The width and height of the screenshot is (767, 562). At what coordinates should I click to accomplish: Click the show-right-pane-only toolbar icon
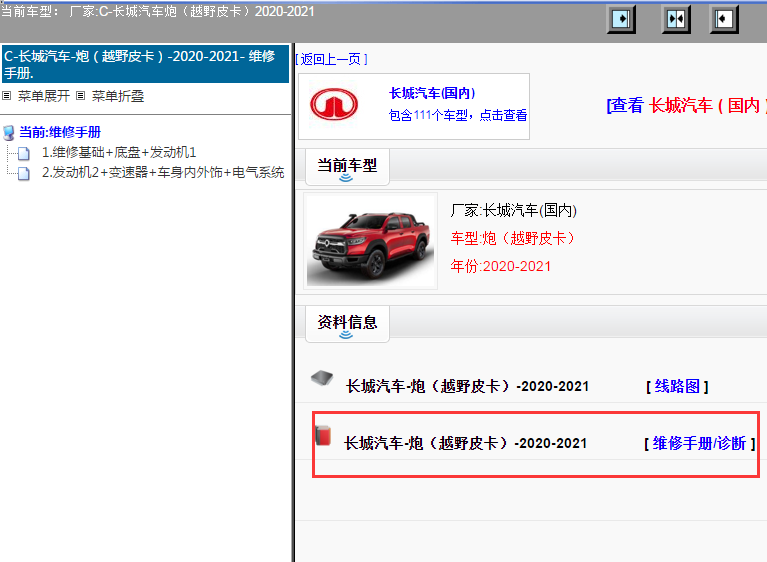[621, 19]
